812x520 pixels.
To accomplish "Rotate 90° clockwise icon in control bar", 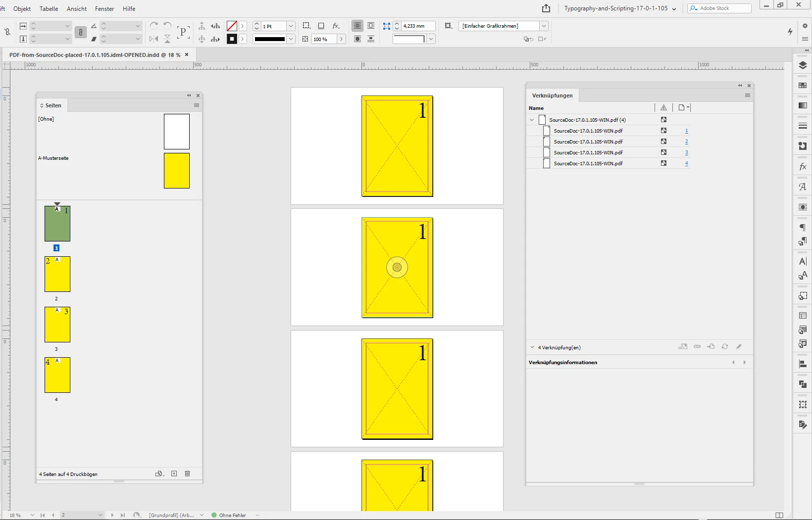I will tap(154, 26).
